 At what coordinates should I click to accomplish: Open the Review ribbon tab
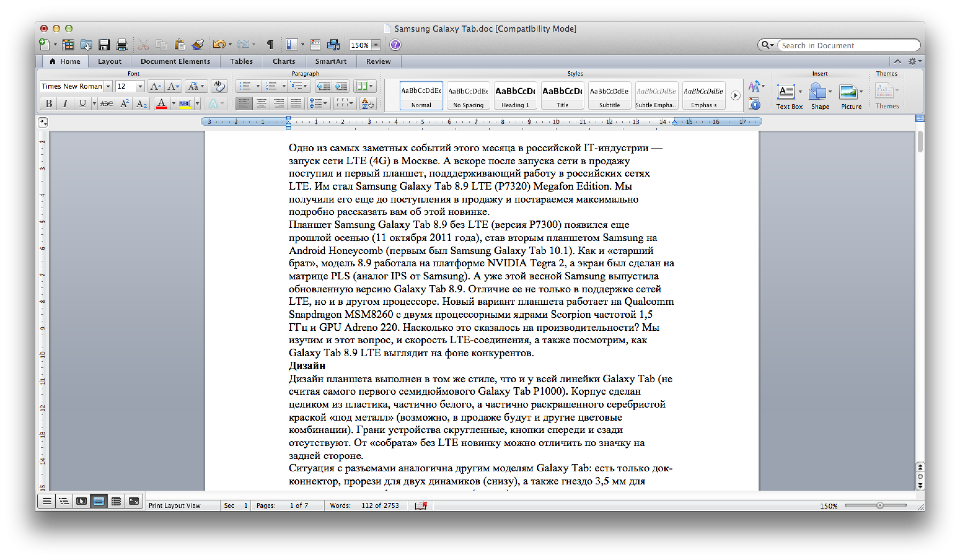click(x=378, y=61)
